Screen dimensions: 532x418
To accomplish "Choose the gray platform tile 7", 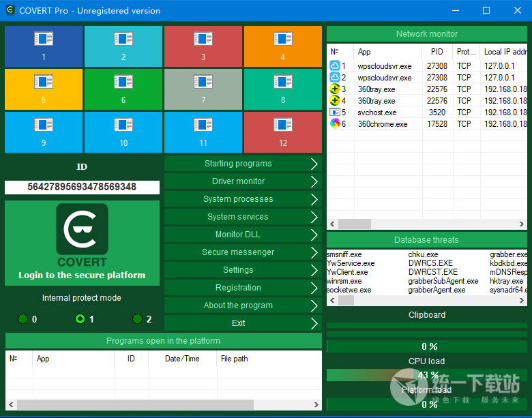I will tap(203, 89).
